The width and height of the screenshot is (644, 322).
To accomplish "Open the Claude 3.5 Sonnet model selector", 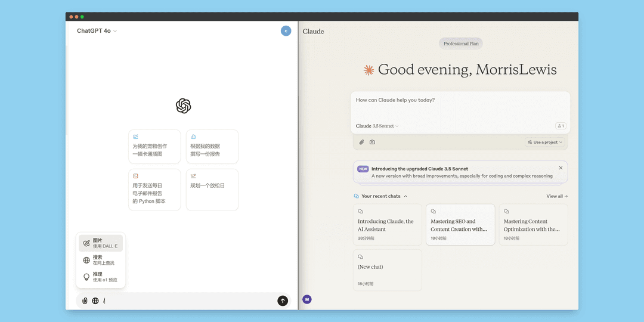I will [x=377, y=126].
